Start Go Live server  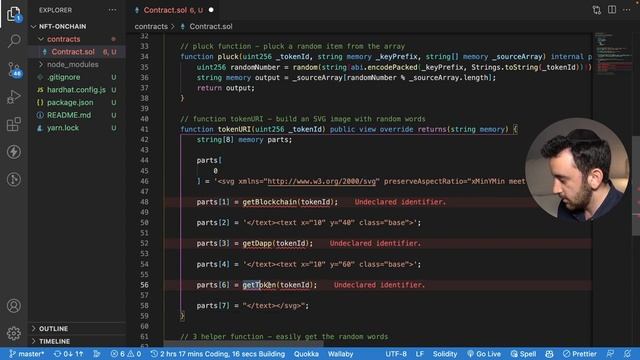[x=484, y=354]
